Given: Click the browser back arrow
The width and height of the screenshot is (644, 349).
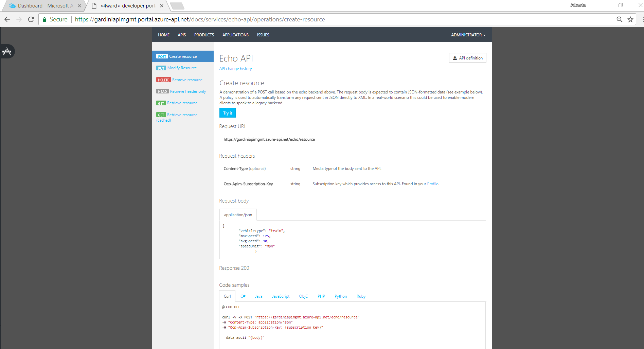Looking at the screenshot, I should (7, 19).
